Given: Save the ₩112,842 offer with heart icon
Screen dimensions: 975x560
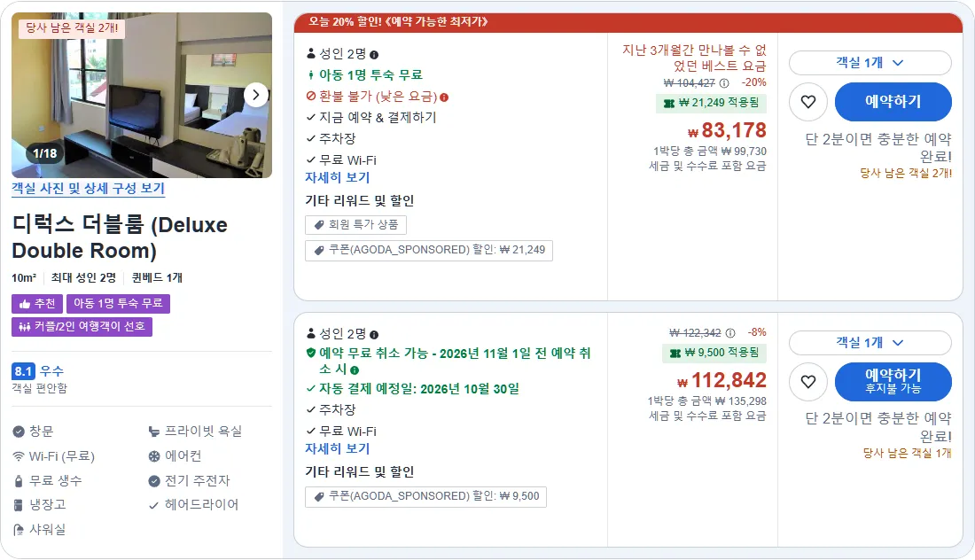Looking at the screenshot, I should point(807,382).
